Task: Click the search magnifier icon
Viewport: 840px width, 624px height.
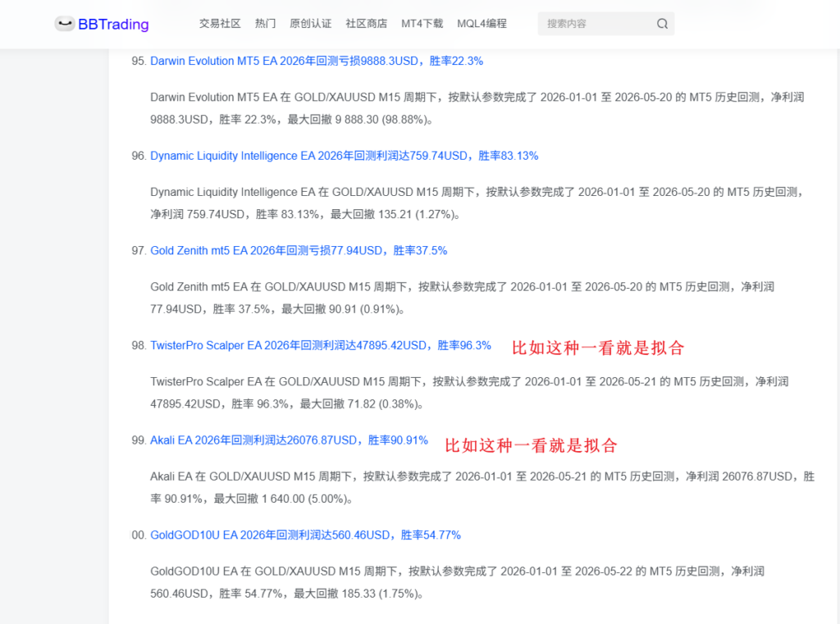Action: [662, 24]
